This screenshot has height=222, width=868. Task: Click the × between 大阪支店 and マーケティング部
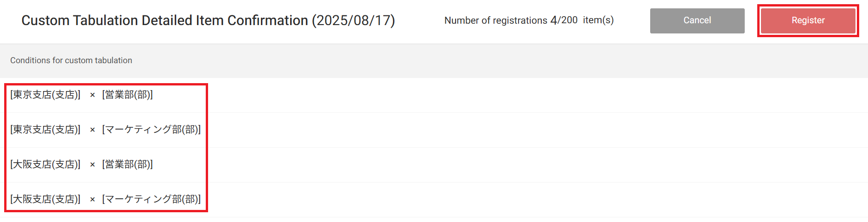(x=92, y=200)
